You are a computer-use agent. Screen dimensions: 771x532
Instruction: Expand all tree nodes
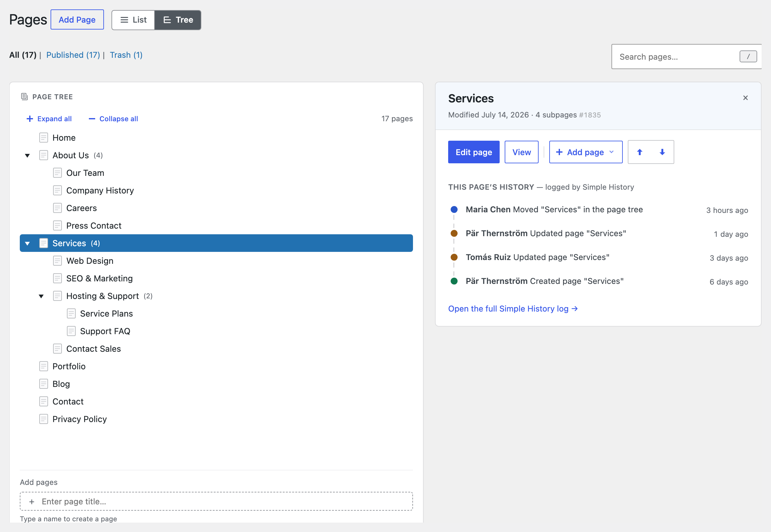click(49, 119)
